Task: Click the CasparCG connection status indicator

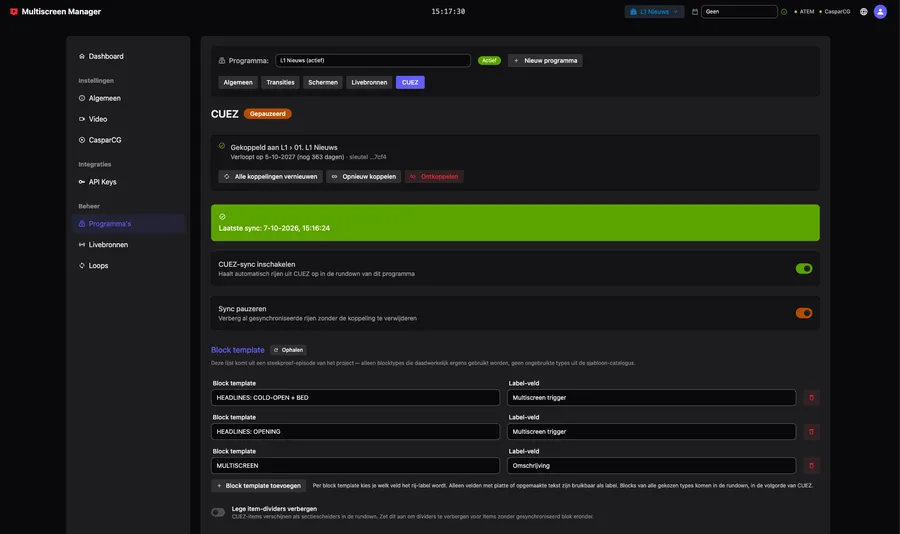Action: click(835, 11)
